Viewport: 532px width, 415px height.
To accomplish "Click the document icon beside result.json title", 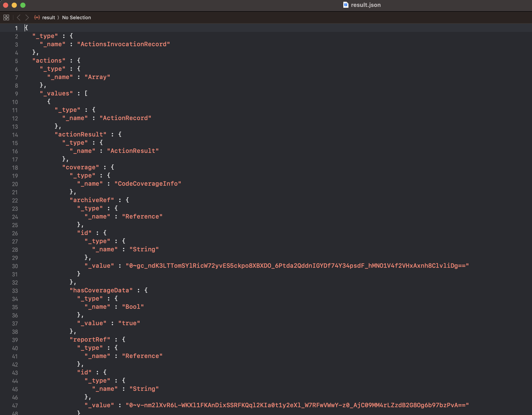I will pos(345,5).
